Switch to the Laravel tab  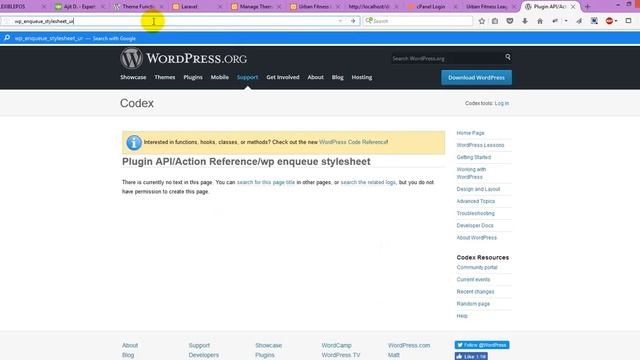click(x=189, y=7)
